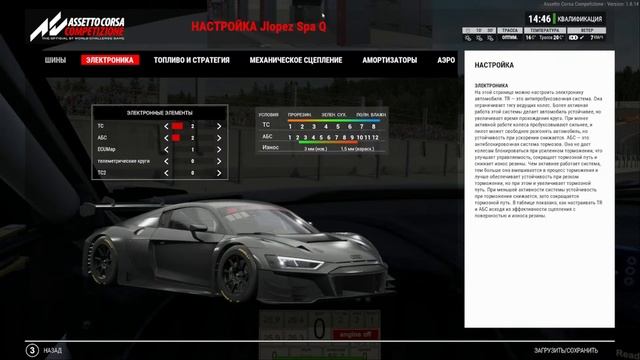Click the телеметрические круги value 0
Viewport: 640px width, 360px height.
[193, 161]
